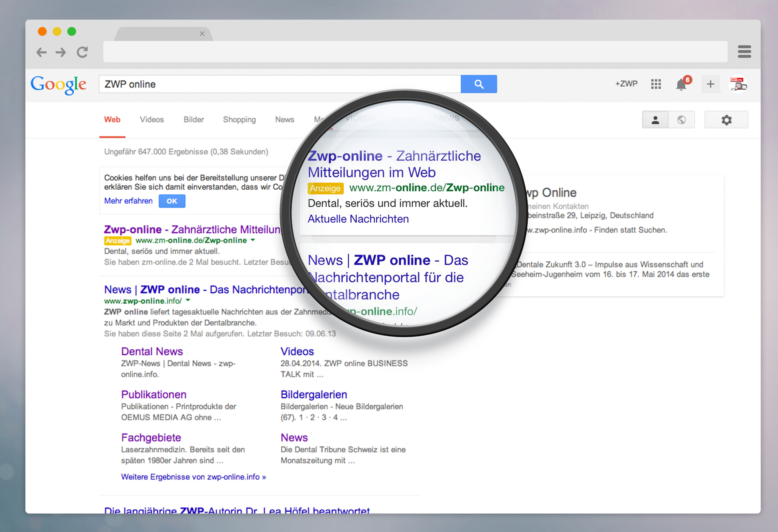Click green URL www.zm-online.de/Zwp-online

pos(191,240)
